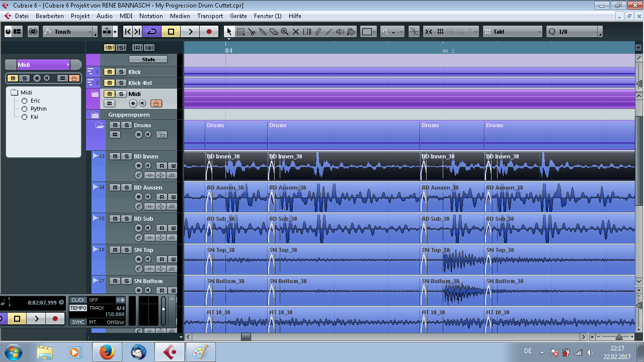
Task: Pick the Split scissors tool
Action: click(252, 32)
